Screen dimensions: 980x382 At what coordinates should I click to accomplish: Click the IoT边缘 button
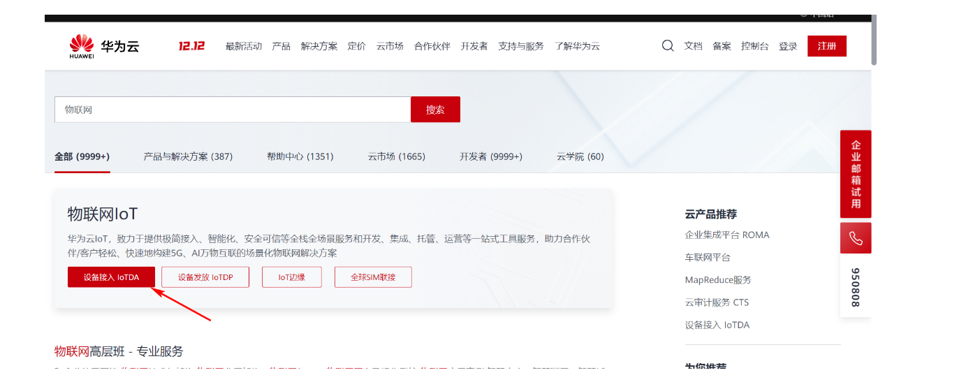(292, 277)
